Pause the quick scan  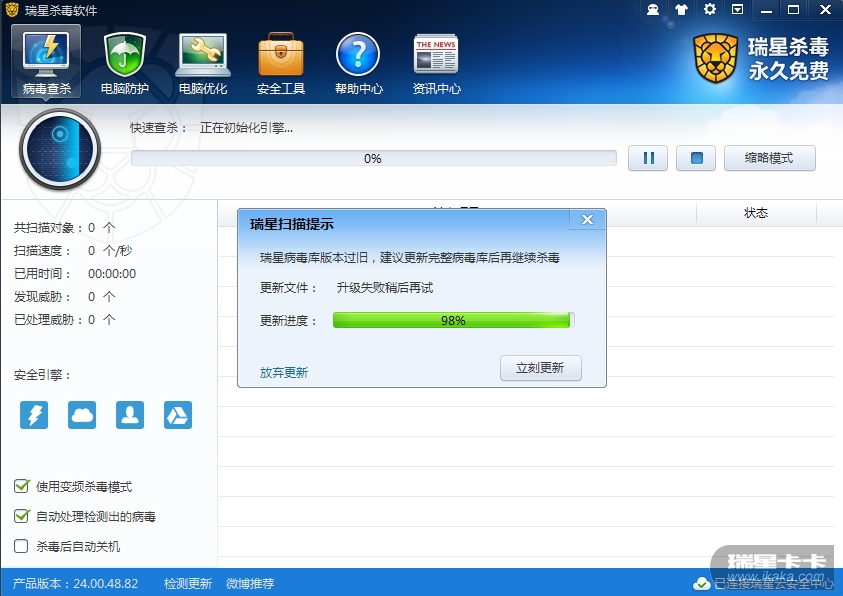648,158
